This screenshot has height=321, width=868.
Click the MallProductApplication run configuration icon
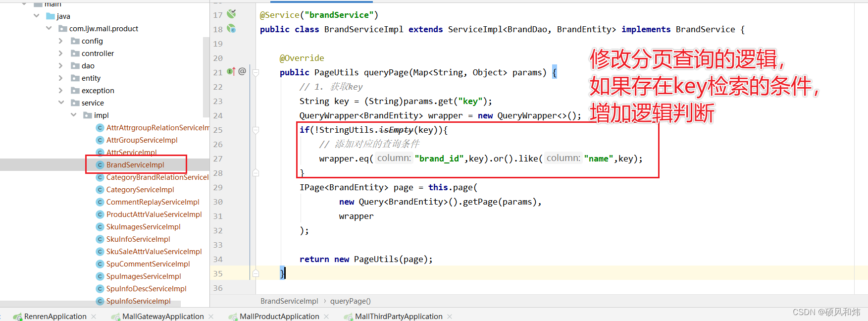coord(233,317)
